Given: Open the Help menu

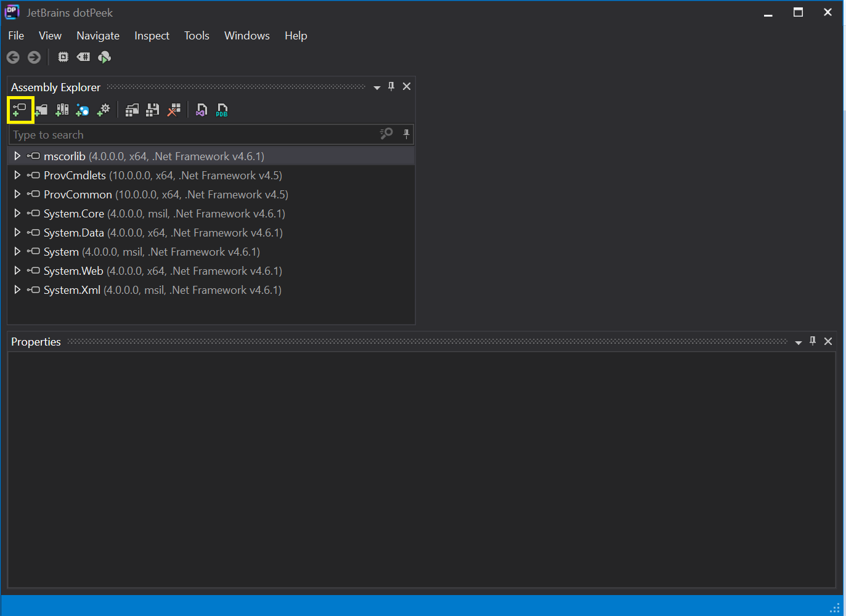Looking at the screenshot, I should [x=296, y=36].
